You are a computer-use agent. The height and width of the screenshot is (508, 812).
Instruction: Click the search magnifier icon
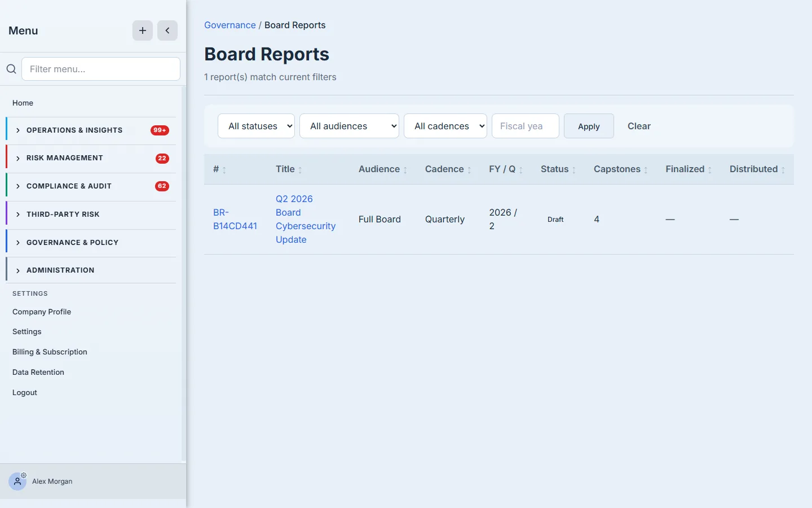tap(11, 69)
